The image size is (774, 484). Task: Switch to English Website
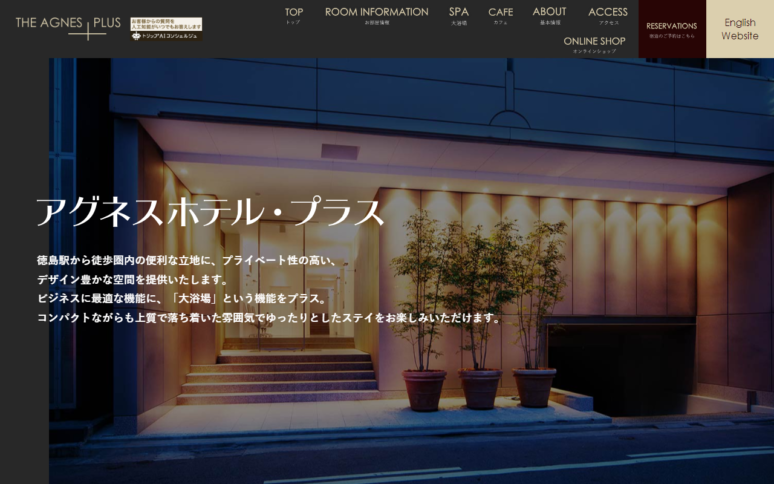[740, 29]
